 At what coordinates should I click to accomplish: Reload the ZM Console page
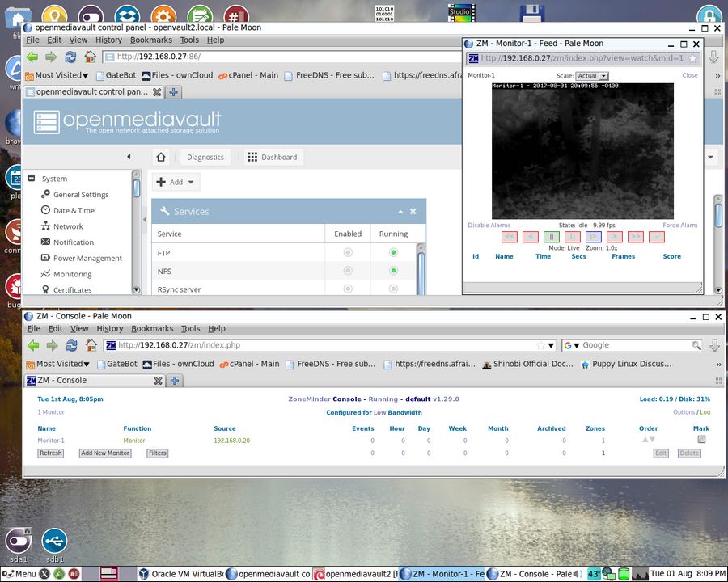coord(71,345)
